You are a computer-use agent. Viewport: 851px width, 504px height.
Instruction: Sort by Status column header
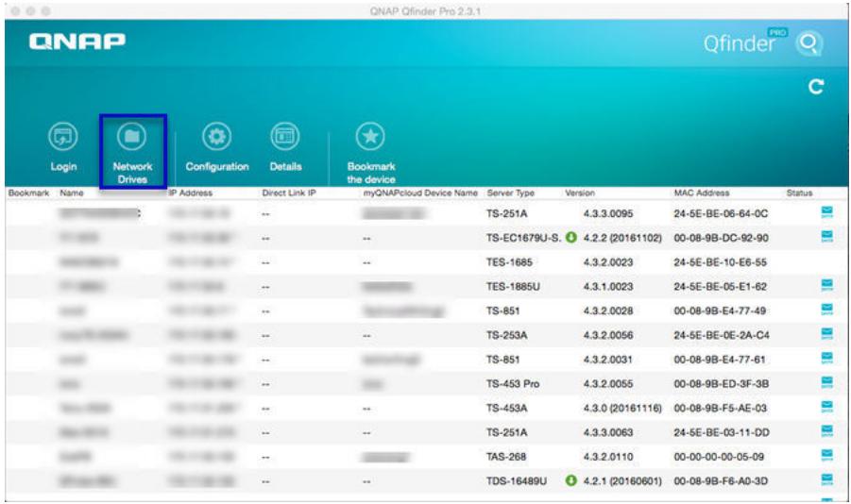point(799,193)
